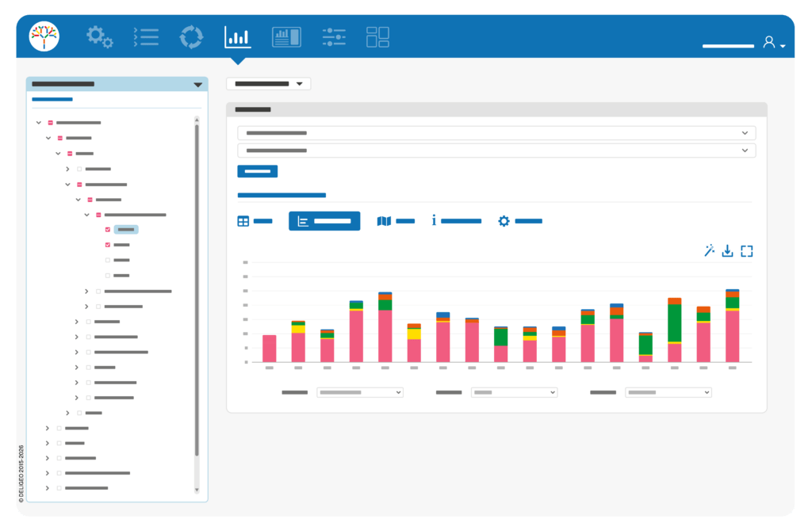This screenshot has height=530, width=812.
Task: Uncheck the second checked tree checkbox
Action: [108, 245]
